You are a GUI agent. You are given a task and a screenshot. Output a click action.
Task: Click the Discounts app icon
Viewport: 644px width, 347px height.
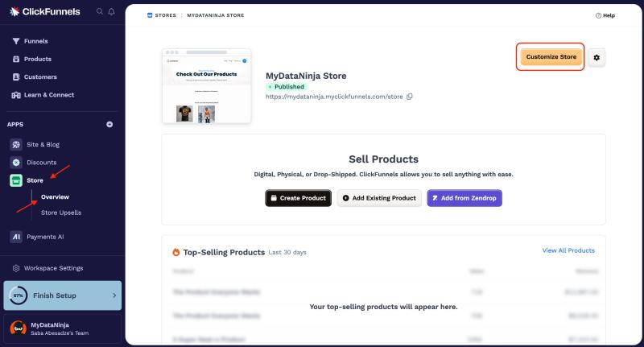point(16,163)
